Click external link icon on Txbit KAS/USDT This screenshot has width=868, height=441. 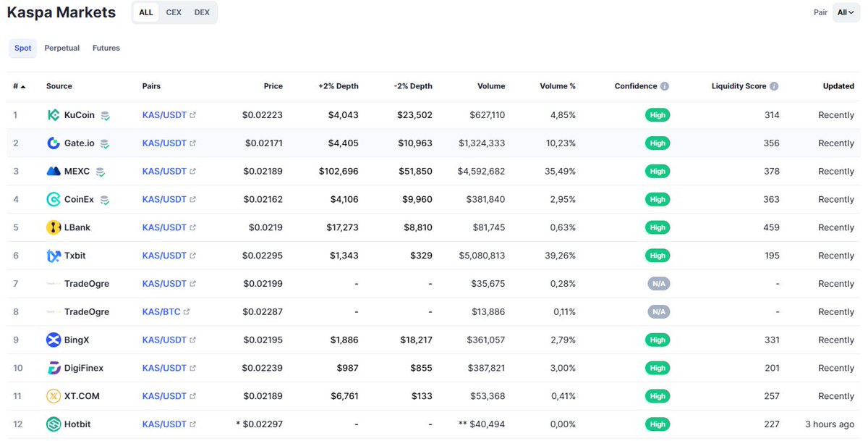coord(192,256)
